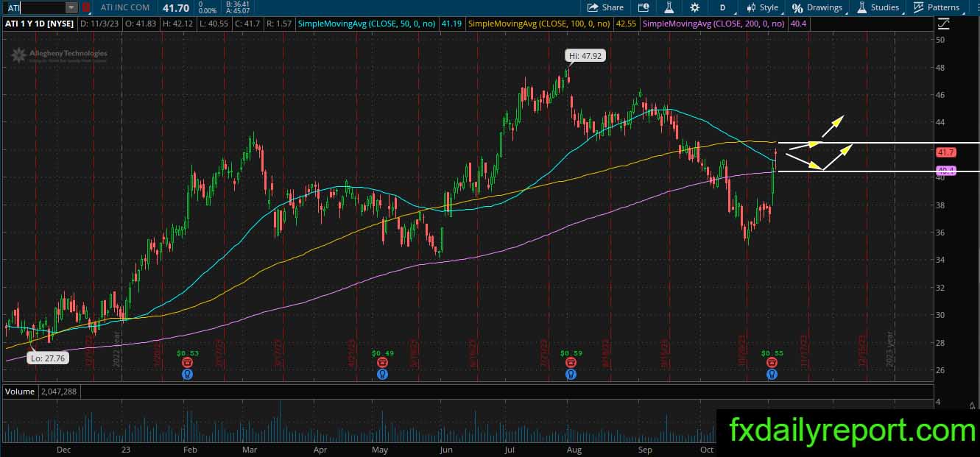
Task: Click the SimpleMovingAvg 100 study label
Action: pos(540,24)
